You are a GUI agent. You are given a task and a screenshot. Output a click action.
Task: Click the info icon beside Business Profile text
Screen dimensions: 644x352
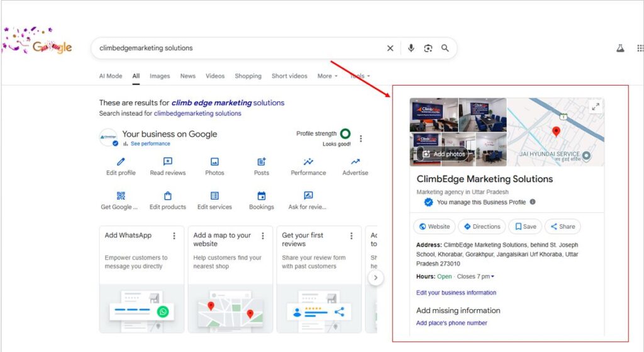point(532,202)
